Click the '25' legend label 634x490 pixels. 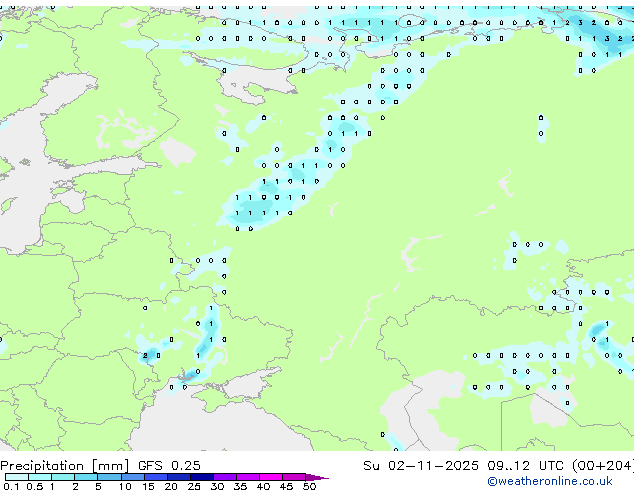[x=194, y=486]
